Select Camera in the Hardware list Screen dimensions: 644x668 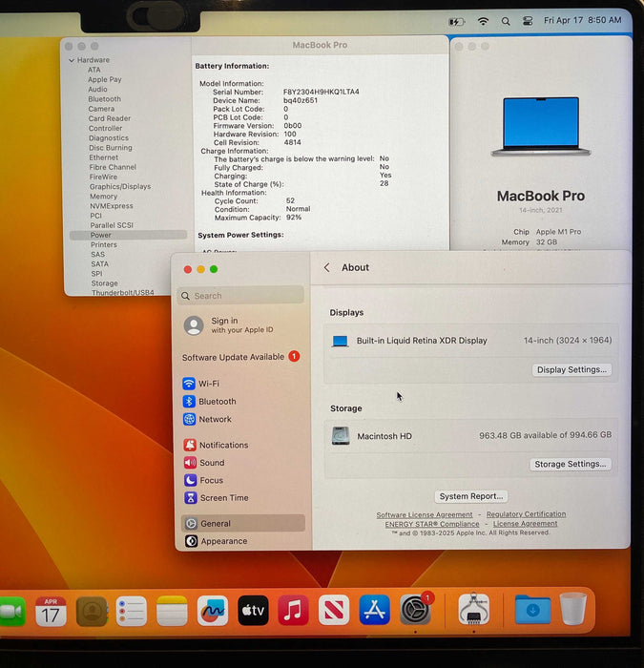[x=101, y=109]
